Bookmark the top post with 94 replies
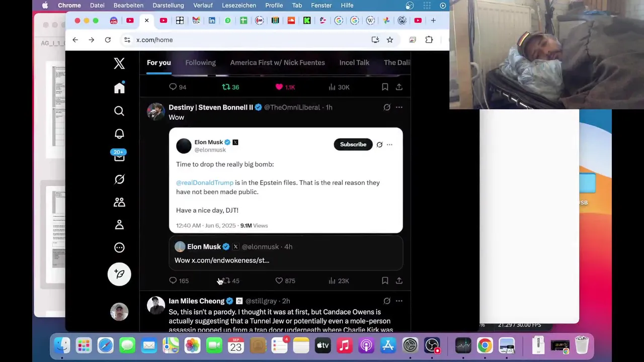The height and width of the screenshot is (362, 644). [385, 87]
